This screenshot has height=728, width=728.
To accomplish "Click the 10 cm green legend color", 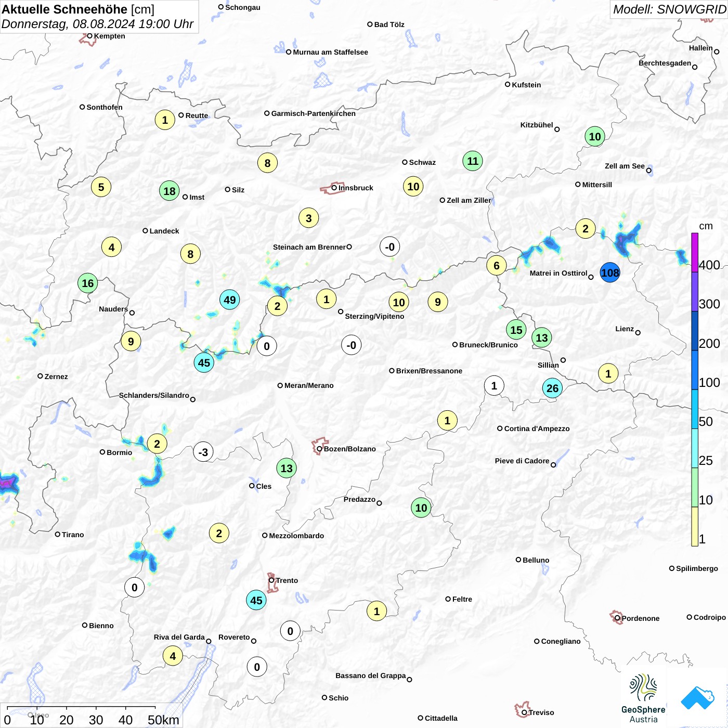I will click(x=695, y=487).
